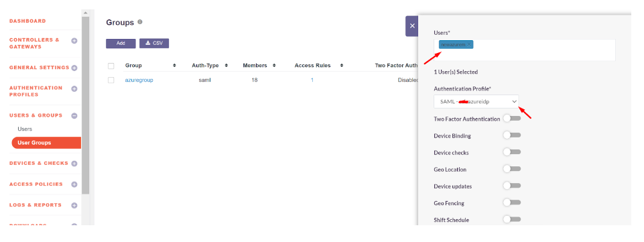644x242 pixels.
Task: Expand Access Policies plus icon
Action: point(74,184)
